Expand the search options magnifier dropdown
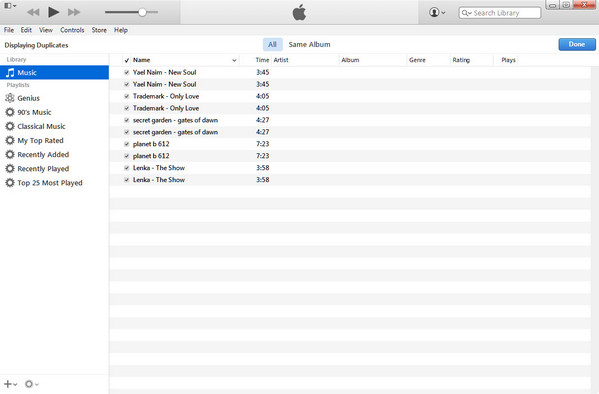 coord(466,13)
